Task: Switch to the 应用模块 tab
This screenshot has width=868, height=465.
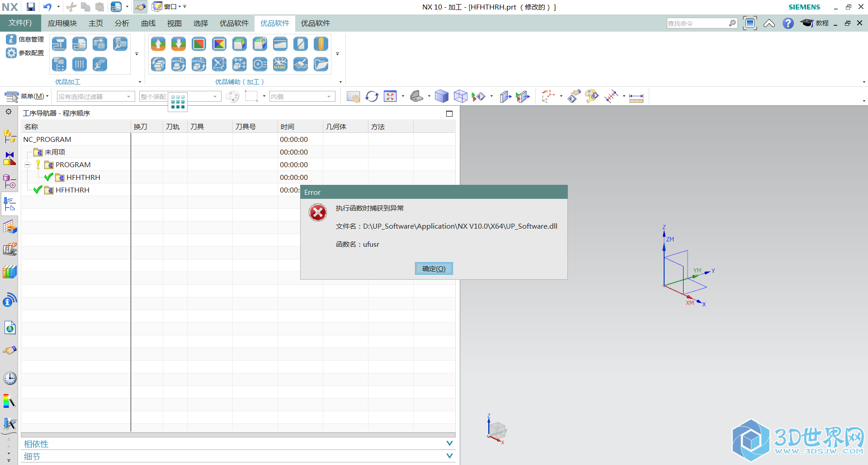Action: point(62,23)
